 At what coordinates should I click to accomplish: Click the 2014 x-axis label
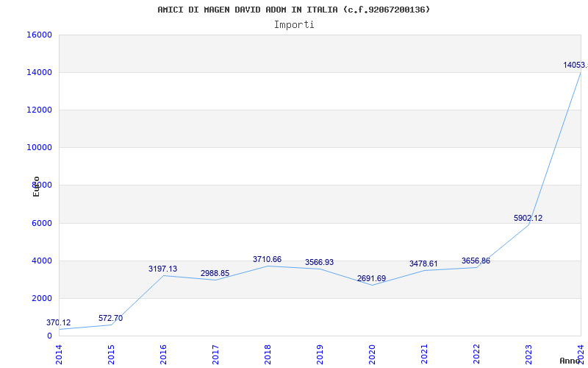click(60, 355)
